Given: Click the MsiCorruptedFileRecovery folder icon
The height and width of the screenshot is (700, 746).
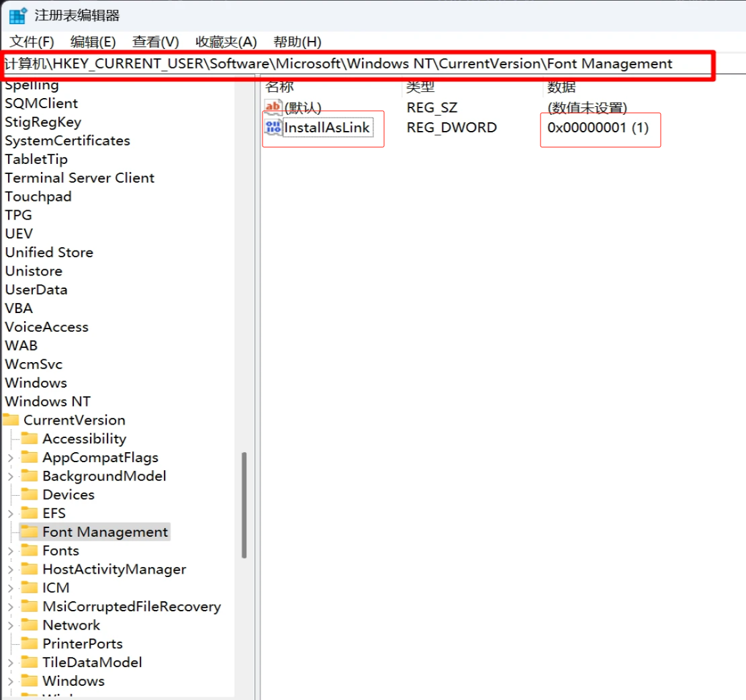Looking at the screenshot, I should point(30,606).
